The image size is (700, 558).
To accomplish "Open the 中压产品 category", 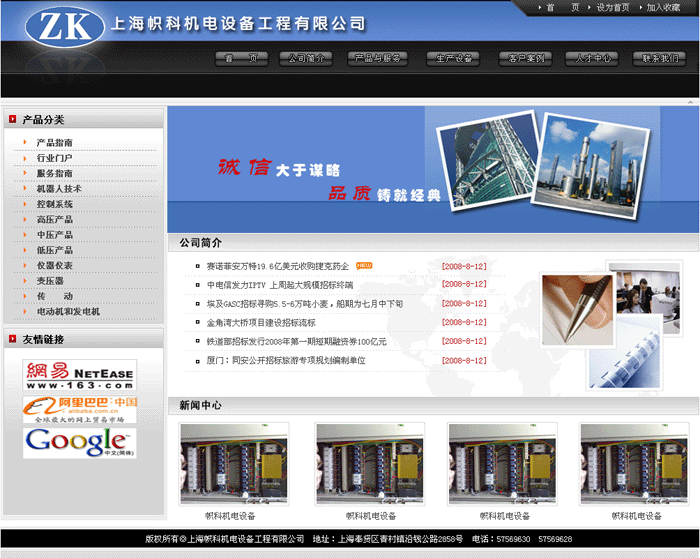I will [54, 235].
